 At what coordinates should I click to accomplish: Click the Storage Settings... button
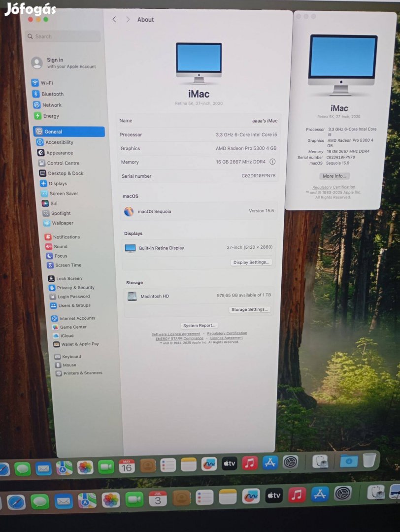click(x=249, y=309)
